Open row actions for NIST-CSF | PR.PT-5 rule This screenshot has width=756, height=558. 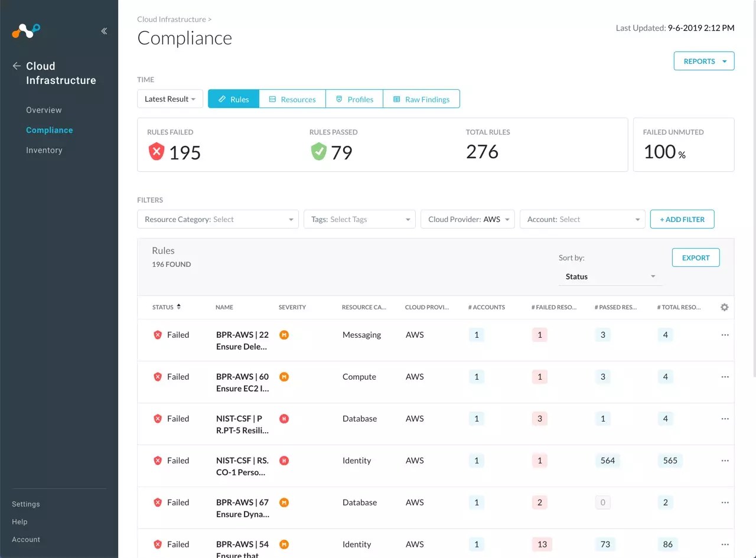pyautogui.click(x=725, y=419)
